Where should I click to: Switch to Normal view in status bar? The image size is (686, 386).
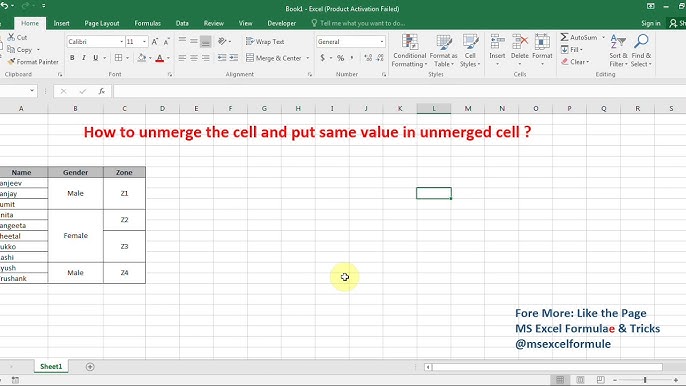click(560, 380)
